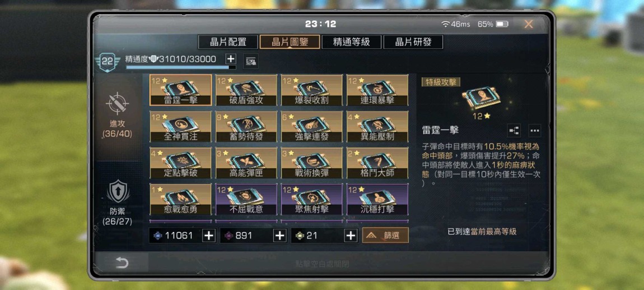Switch to the 精通等級 tab

point(352,42)
